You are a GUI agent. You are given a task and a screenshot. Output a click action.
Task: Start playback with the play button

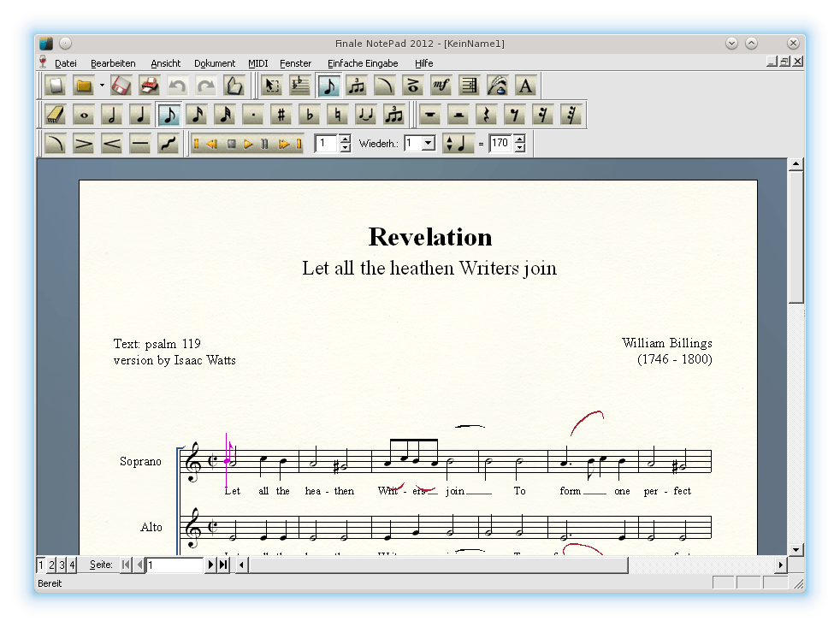(247, 144)
